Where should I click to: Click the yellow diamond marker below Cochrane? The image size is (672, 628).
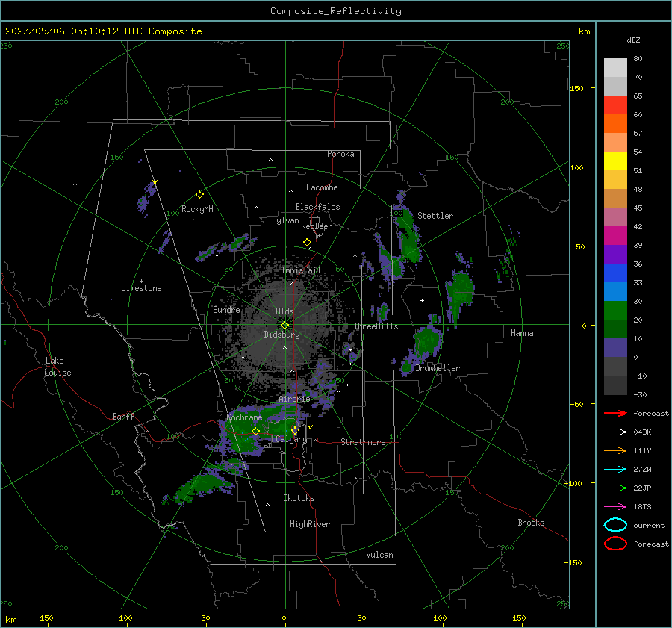click(255, 432)
